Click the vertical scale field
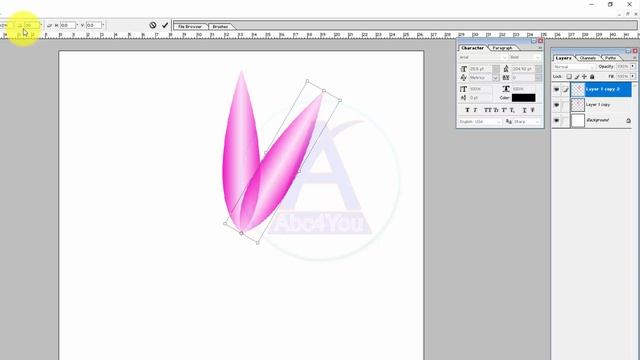The height and width of the screenshot is (360, 640). coord(480,89)
